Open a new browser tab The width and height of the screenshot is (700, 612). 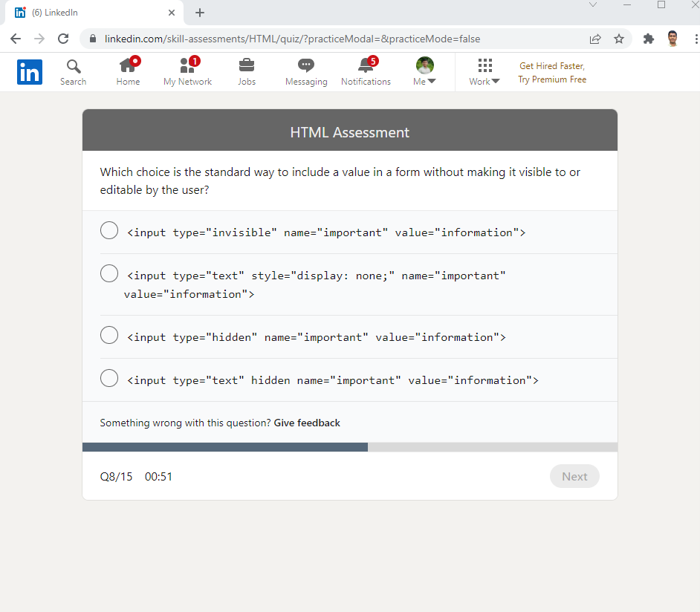click(199, 13)
